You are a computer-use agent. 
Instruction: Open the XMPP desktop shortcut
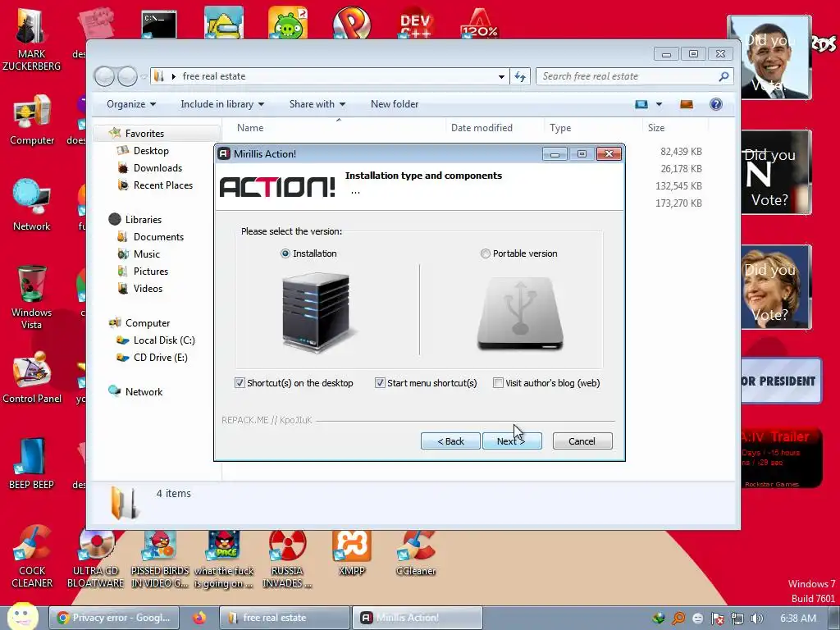coord(351,554)
